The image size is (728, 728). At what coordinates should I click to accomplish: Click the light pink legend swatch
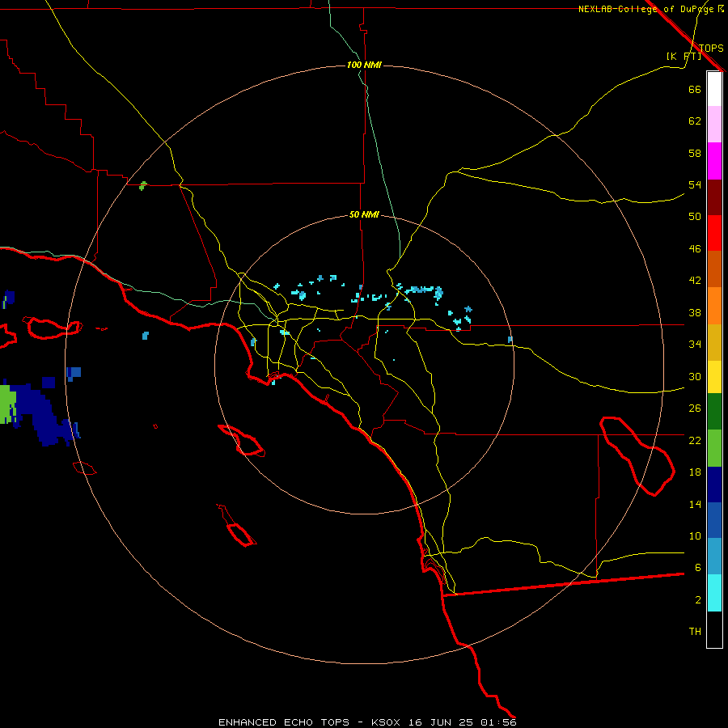tap(714, 125)
